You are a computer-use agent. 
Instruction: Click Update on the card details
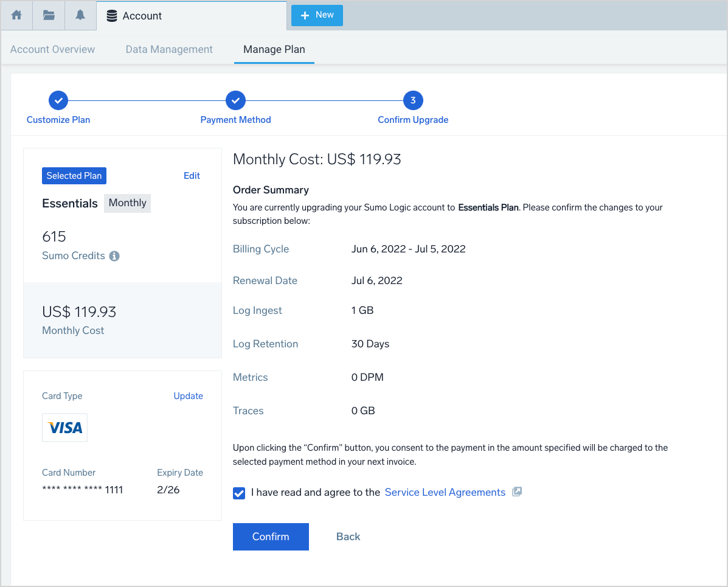pyautogui.click(x=189, y=396)
